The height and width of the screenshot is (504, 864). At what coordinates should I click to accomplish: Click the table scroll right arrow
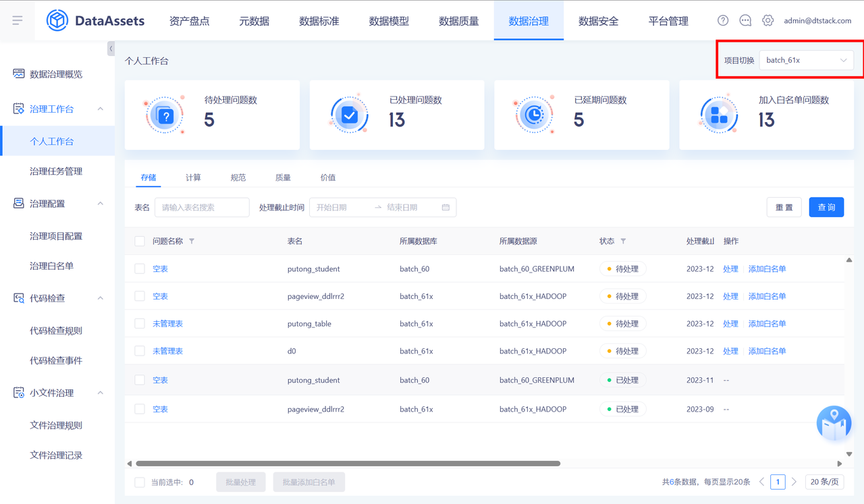[x=840, y=464]
